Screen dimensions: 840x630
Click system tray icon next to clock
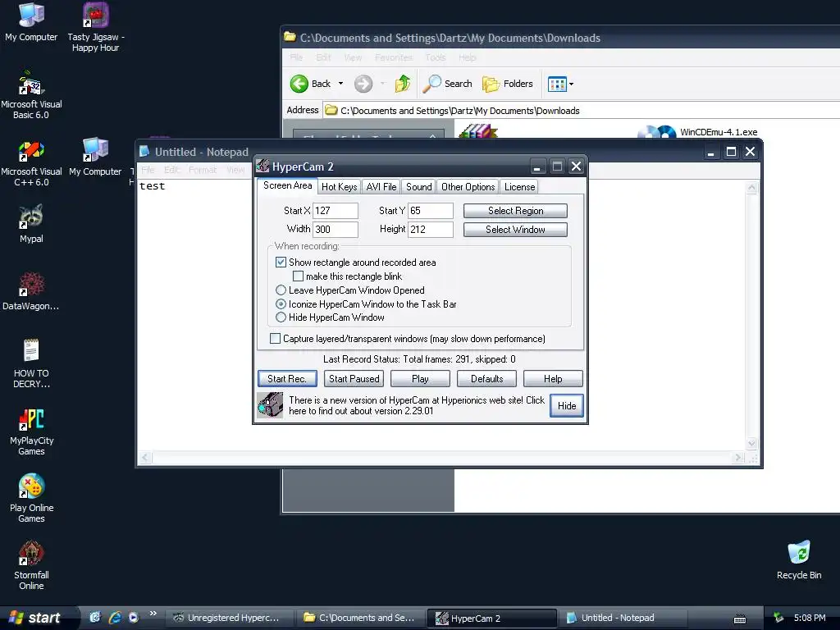(778, 618)
